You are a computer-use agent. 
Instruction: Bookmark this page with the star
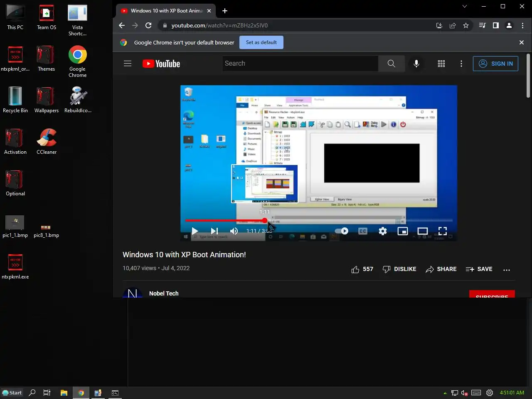click(466, 25)
